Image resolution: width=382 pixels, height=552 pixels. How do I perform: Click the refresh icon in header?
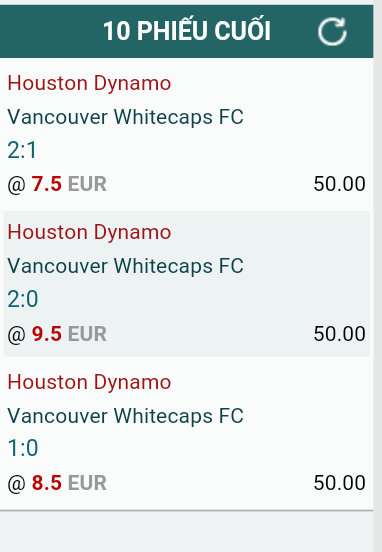tap(332, 31)
